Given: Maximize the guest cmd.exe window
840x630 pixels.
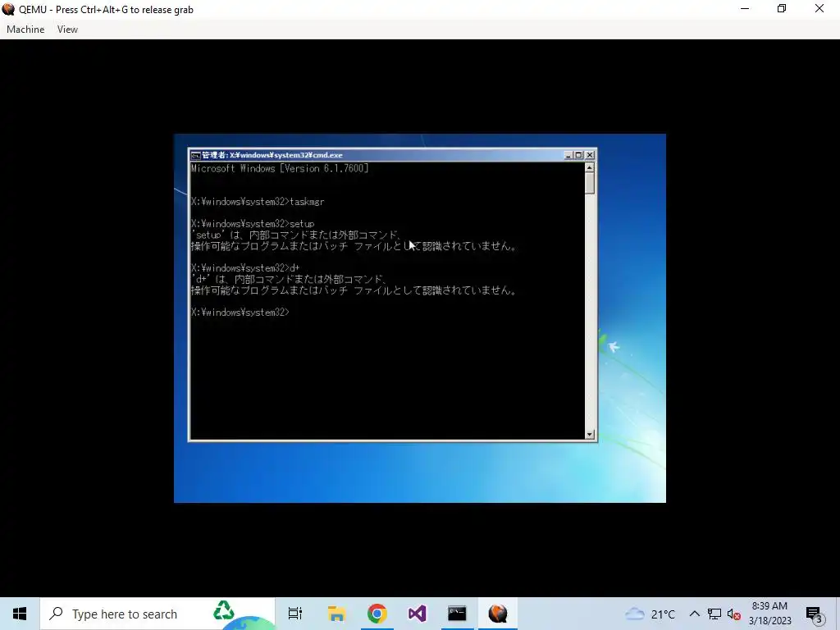Looking at the screenshot, I should tap(578, 155).
